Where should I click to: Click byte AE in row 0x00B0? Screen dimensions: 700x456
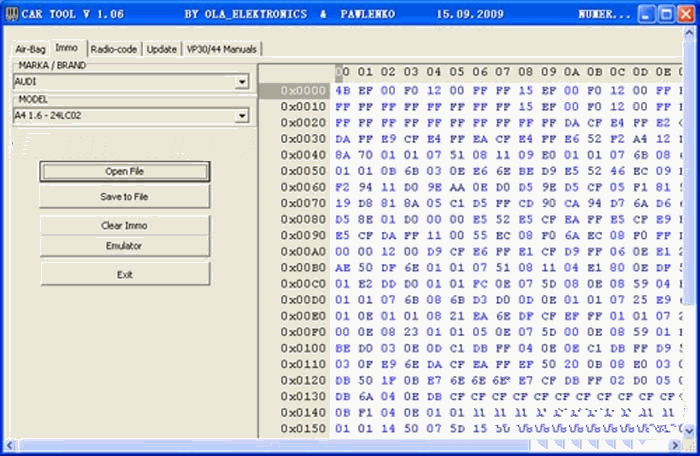343,268
